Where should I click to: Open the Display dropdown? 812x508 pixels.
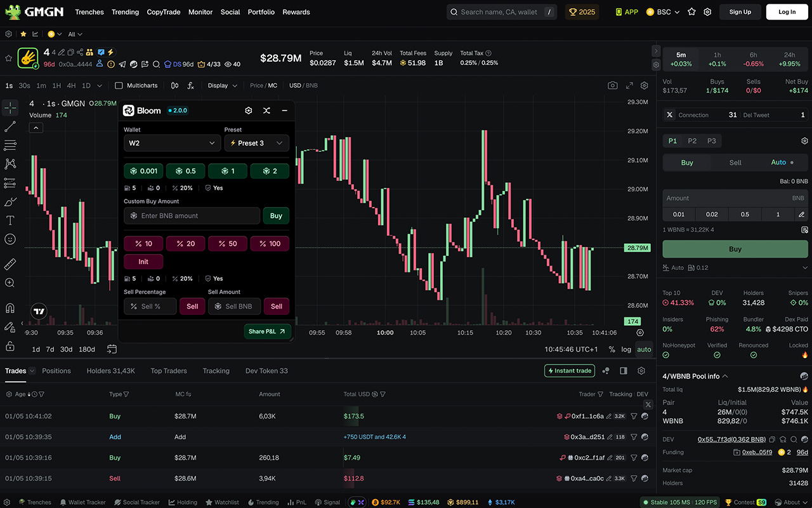click(222, 86)
